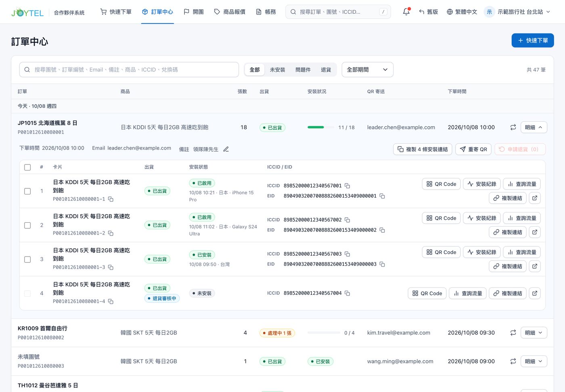Copy card number P001012610080001-3
The width and height of the screenshot is (565, 392).
click(x=111, y=267)
